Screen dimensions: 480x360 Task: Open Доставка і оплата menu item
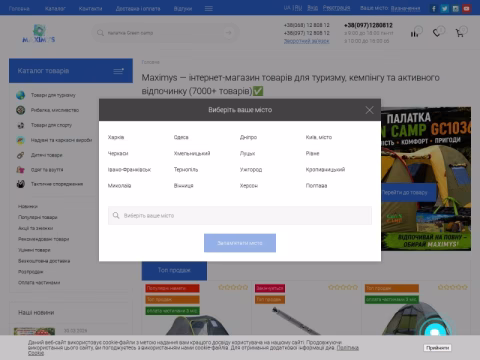click(x=138, y=9)
